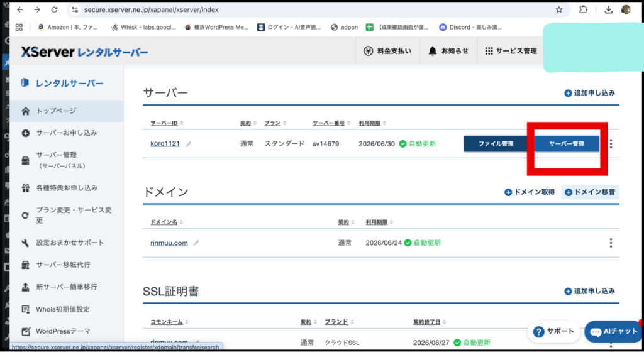Open three-dot menu for rinmuu.com domain
The height and width of the screenshot is (362, 644).
point(611,243)
